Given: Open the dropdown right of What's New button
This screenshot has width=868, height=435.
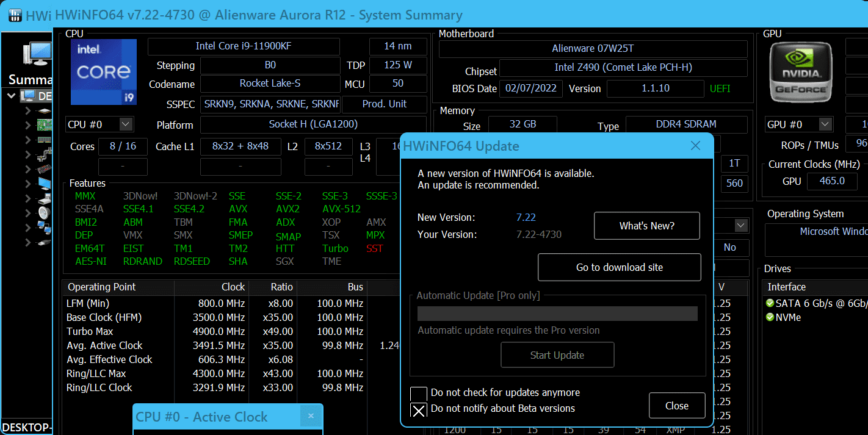Looking at the screenshot, I should tap(741, 226).
